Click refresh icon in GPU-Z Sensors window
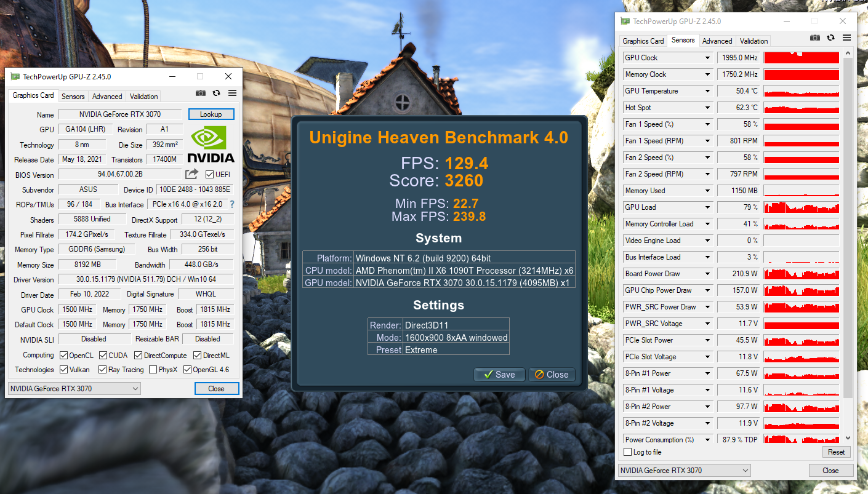The image size is (868, 494). point(830,38)
